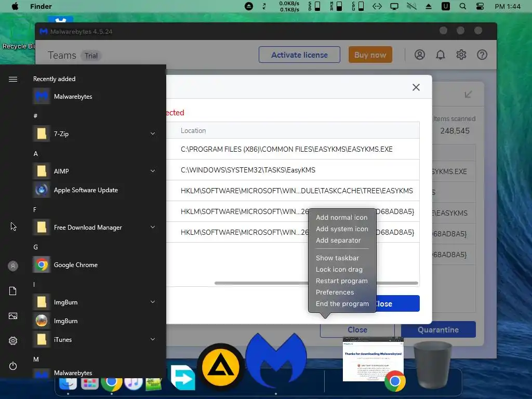532x399 pixels.
Task: Open the Trash can in dock
Action: (433, 365)
